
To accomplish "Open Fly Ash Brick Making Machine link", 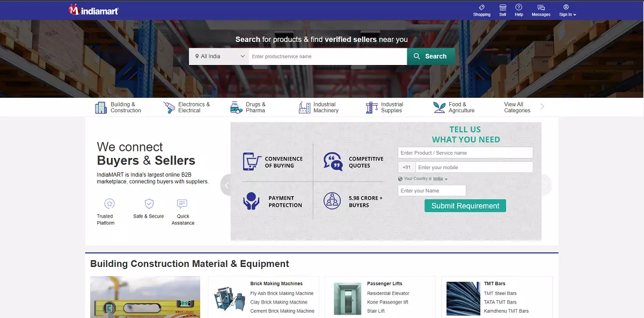I will coord(282,293).
